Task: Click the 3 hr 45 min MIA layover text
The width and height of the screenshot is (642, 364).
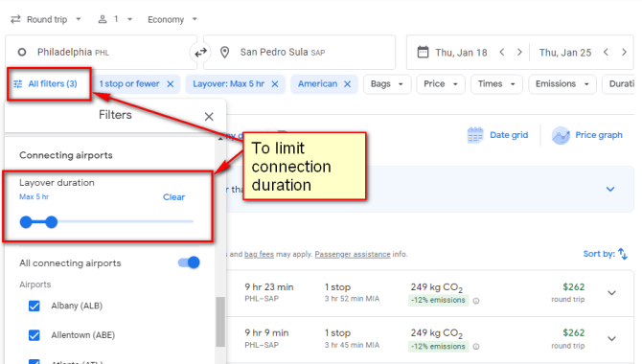Action: pos(352,345)
